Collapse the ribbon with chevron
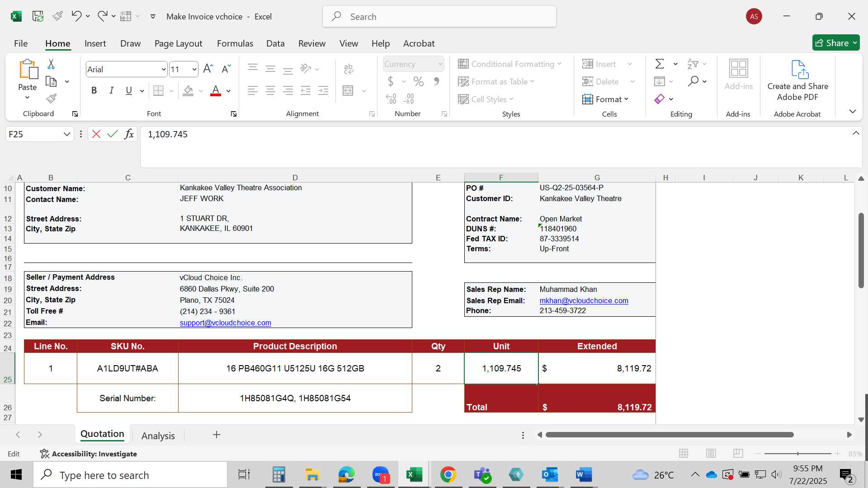Screen dimensions: 868x488 853,111
